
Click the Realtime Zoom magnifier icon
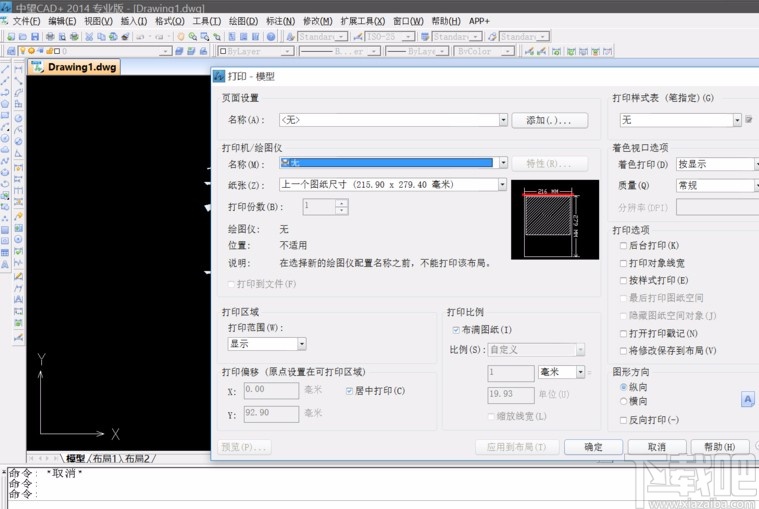(193, 36)
